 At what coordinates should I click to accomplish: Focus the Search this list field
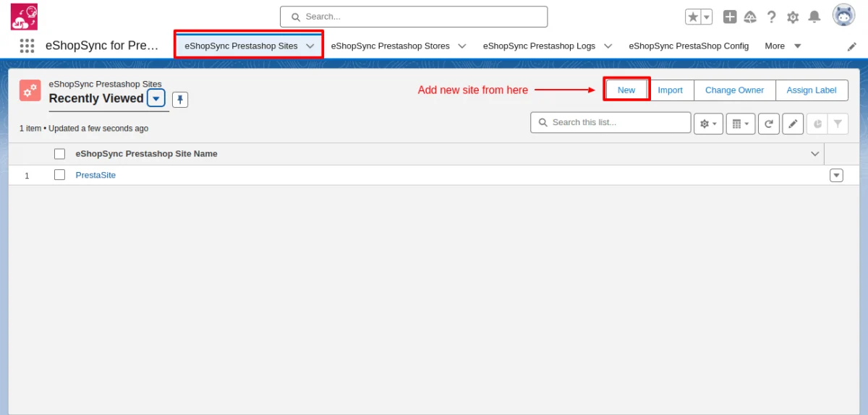[610, 122]
